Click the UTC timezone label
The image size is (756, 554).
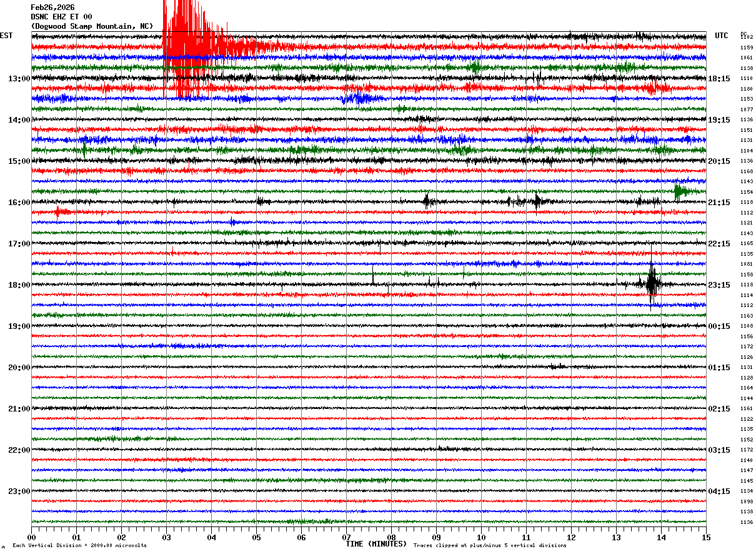pyautogui.click(x=722, y=36)
